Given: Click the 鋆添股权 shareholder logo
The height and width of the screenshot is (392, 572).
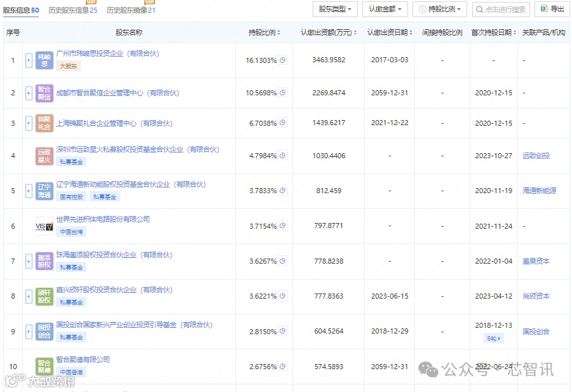Looking at the screenshot, I should pos(44,261).
